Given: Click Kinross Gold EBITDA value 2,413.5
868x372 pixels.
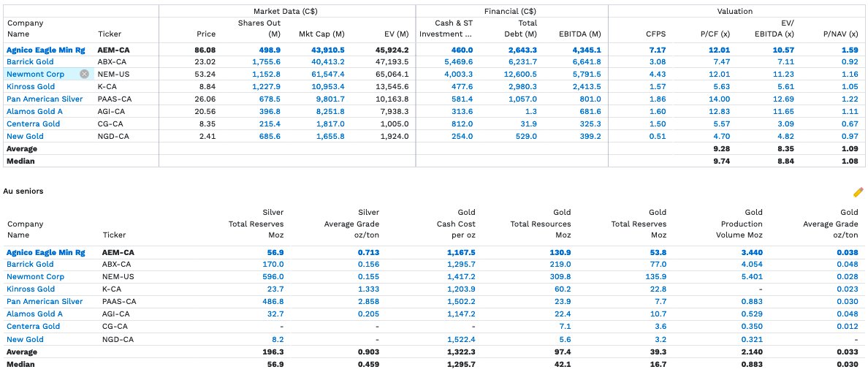Looking at the screenshot, I should (586, 86).
